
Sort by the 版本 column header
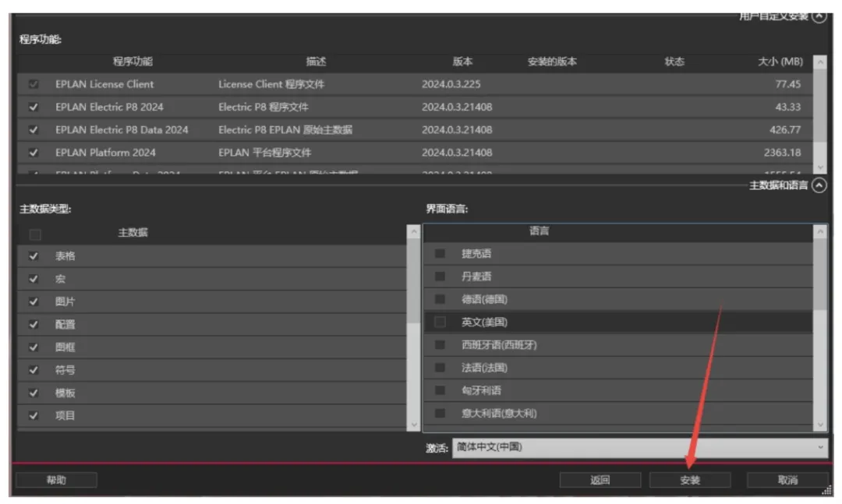click(x=462, y=62)
